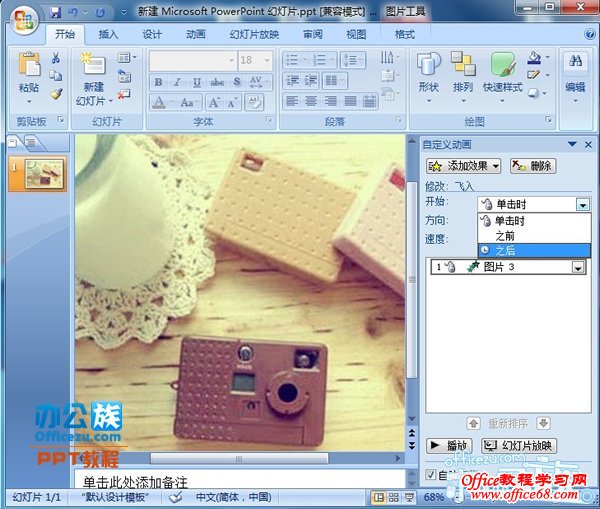
Task: Switch to slide sorter view
Action: coord(394,497)
